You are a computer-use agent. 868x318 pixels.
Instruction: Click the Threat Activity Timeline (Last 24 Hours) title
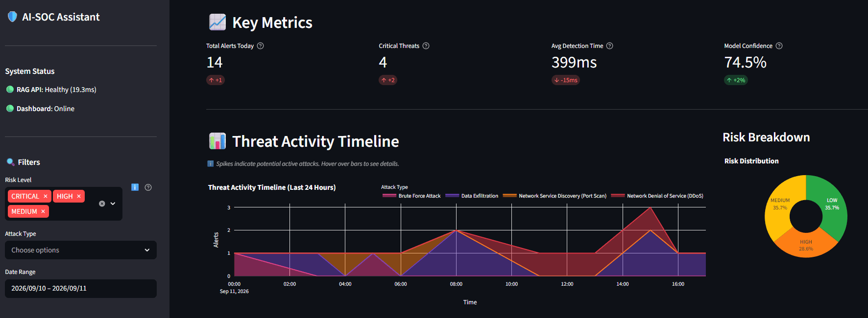click(x=272, y=187)
